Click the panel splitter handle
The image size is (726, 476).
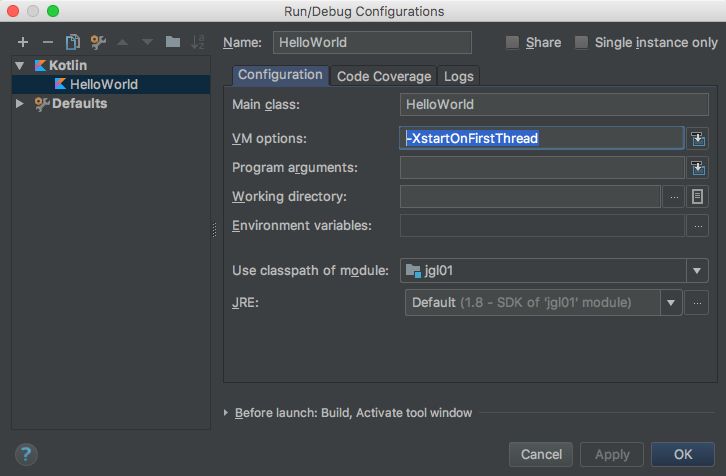(x=214, y=230)
